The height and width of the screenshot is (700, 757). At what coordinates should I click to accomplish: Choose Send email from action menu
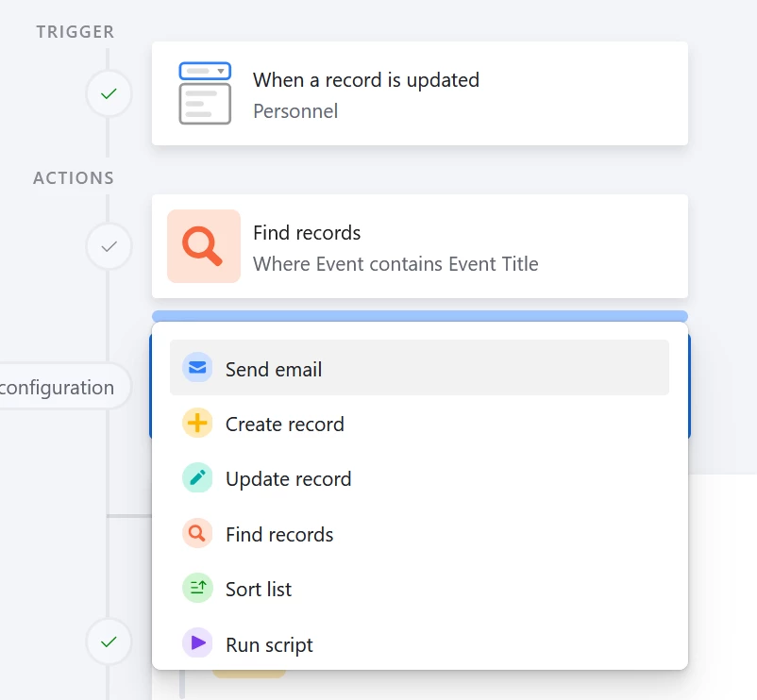tap(419, 368)
